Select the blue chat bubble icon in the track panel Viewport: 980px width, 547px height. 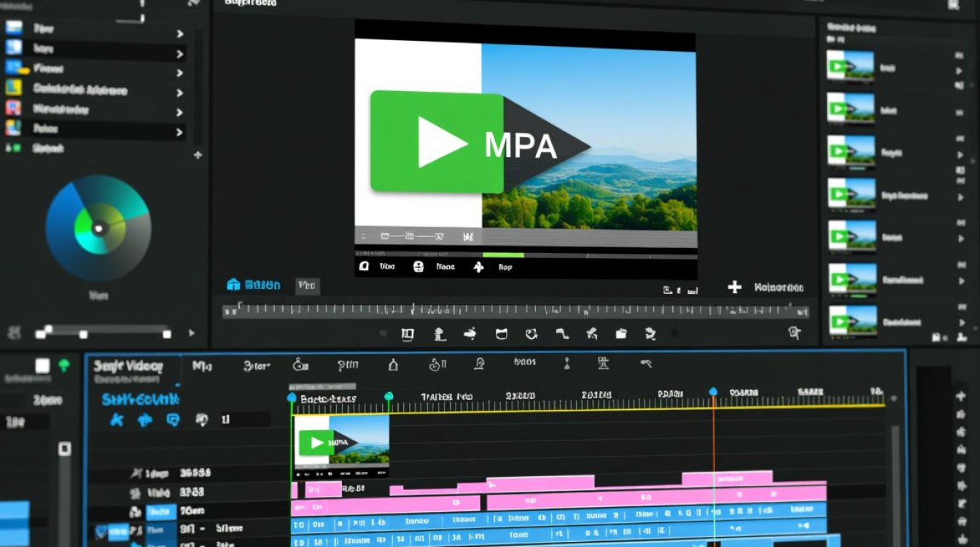(172, 420)
